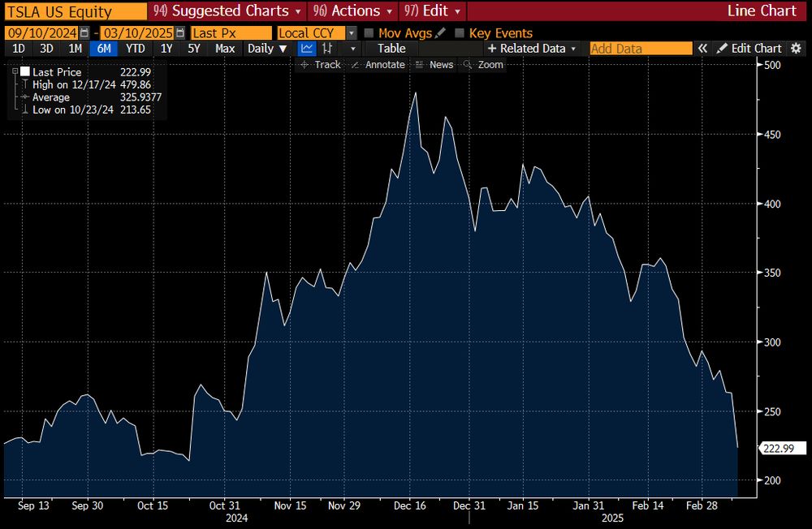Viewport: 812px width, 529px height.
Task: Select the YTD time range tab
Action: 135,49
